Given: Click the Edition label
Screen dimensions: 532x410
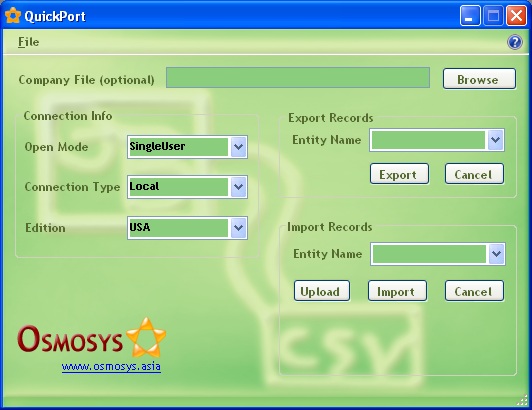Looking at the screenshot, I should [45, 228].
